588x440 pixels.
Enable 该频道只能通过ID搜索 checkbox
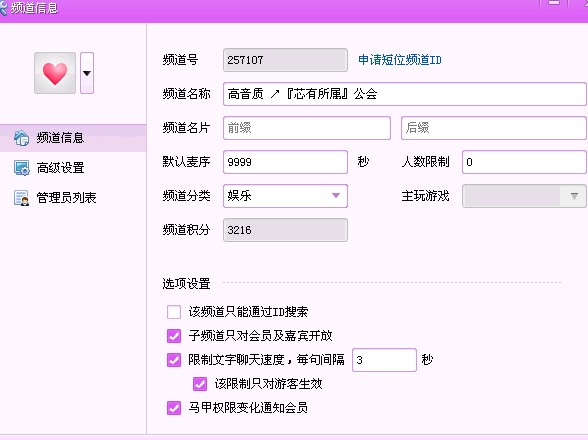[174, 312]
